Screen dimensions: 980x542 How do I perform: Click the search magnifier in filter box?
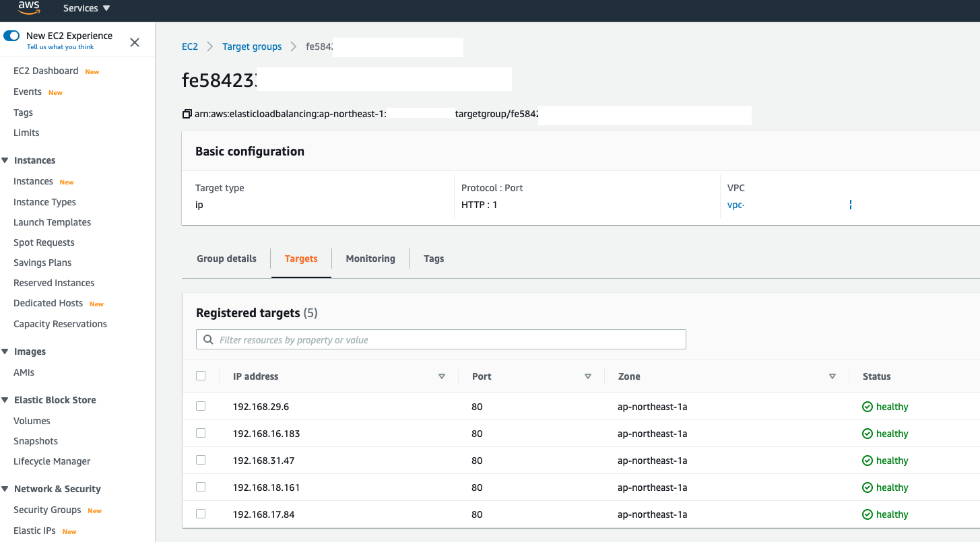click(208, 339)
